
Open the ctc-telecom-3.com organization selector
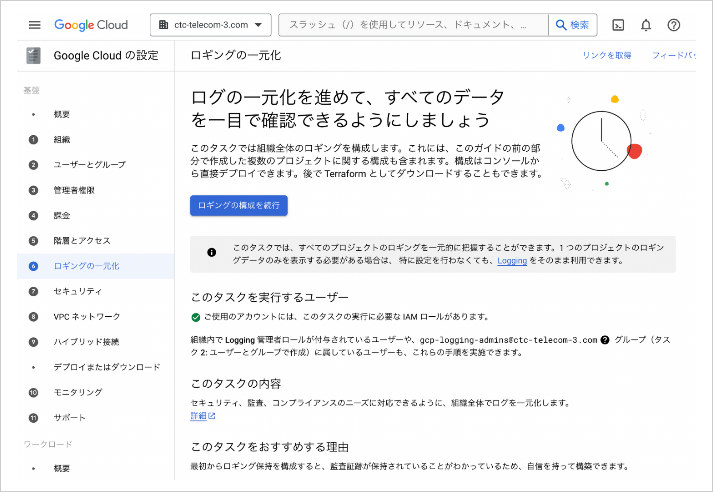[211, 25]
